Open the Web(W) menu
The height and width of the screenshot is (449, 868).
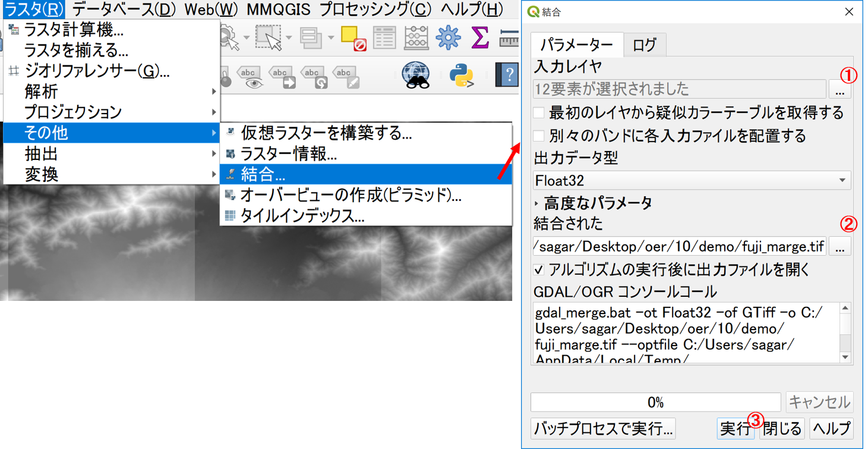tap(211, 10)
